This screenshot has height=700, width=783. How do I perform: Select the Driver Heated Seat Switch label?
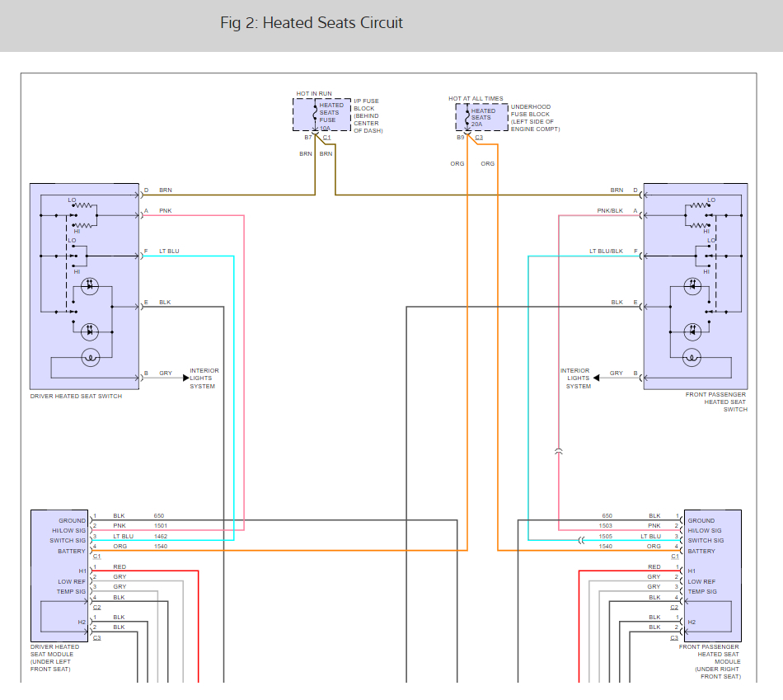tap(76, 397)
